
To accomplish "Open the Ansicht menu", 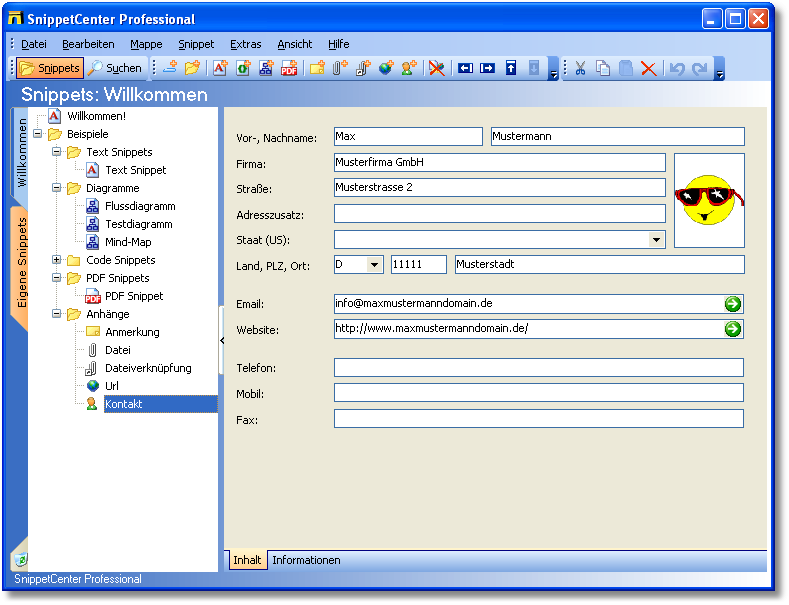I will point(294,44).
